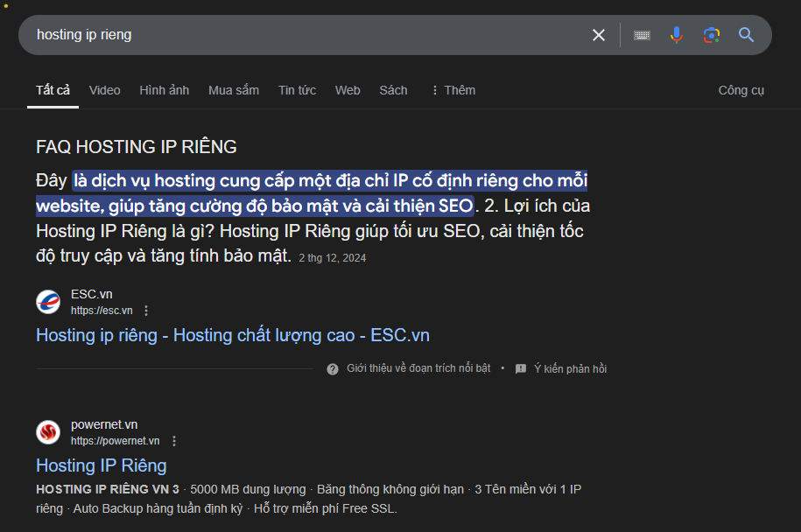Click the Ý kiến phản hồi feedback icon
Image resolution: width=801 pixels, height=532 pixels.
coord(521,369)
